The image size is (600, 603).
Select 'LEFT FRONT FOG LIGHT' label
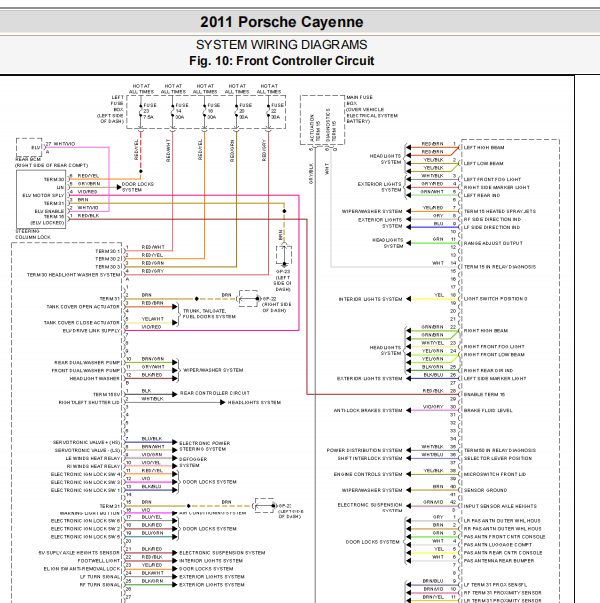(x=492, y=180)
